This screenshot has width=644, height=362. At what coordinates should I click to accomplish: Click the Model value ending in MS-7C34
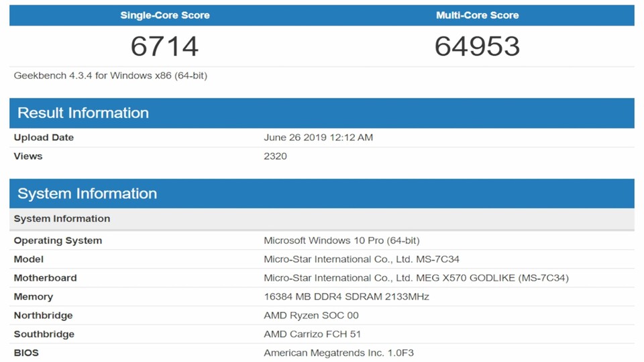tap(362, 259)
